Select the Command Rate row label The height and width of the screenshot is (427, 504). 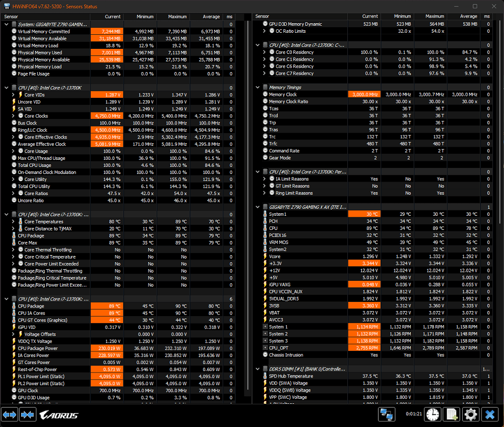284,151
